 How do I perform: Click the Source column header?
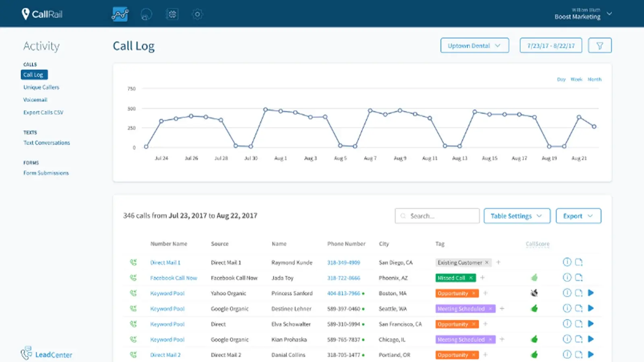pyautogui.click(x=219, y=244)
